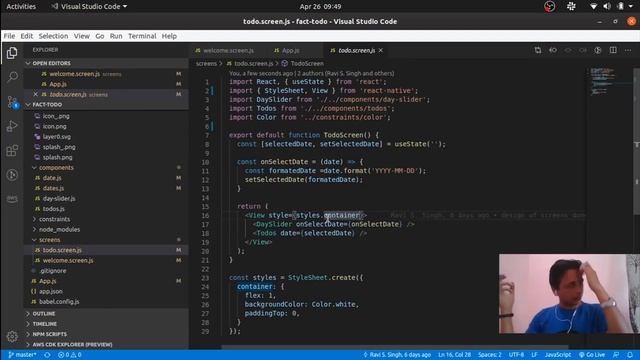Click the open changes icon in editor toolbar
This screenshot has height=360, width=640.
coord(553,50)
